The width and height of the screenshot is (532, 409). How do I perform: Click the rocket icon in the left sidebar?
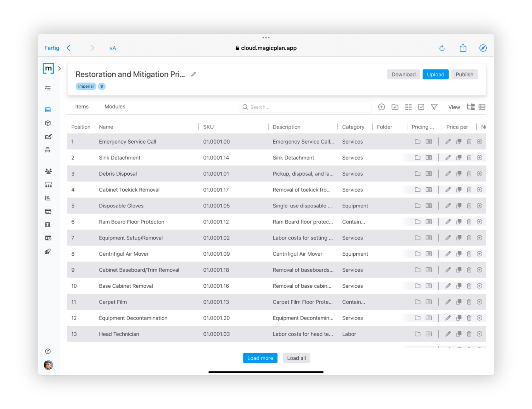(48, 251)
